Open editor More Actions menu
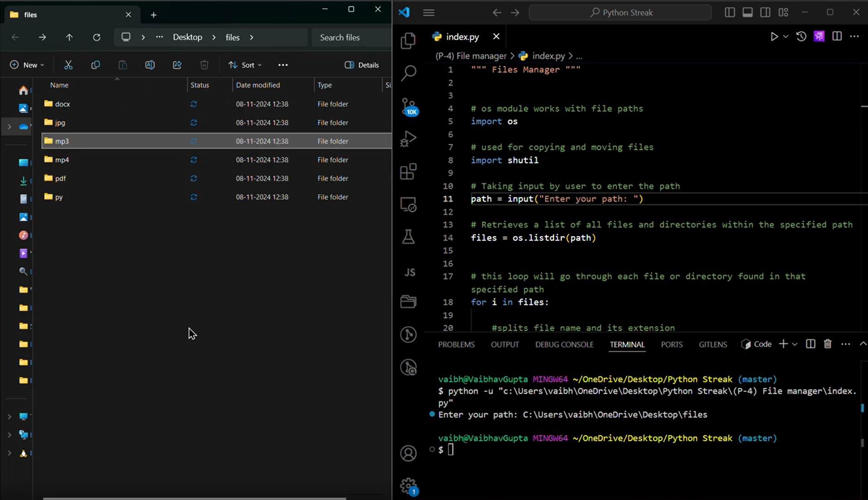The image size is (868, 500). coord(854,37)
